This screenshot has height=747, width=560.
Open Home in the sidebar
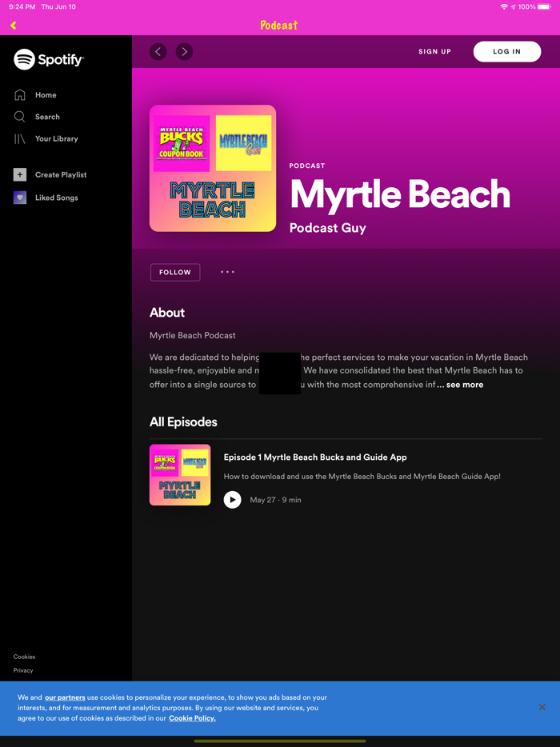point(46,95)
